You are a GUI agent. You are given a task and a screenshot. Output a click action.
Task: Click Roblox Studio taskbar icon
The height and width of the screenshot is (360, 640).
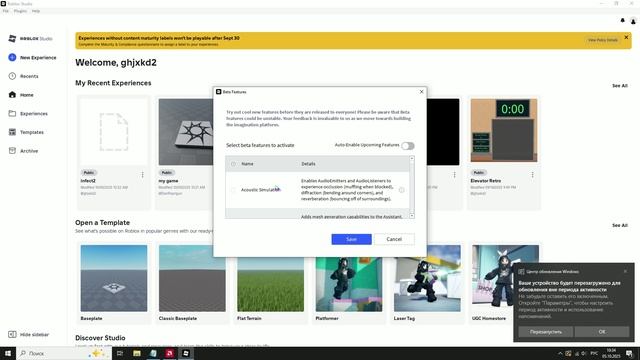pyautogui.click(x=186, y=353)
